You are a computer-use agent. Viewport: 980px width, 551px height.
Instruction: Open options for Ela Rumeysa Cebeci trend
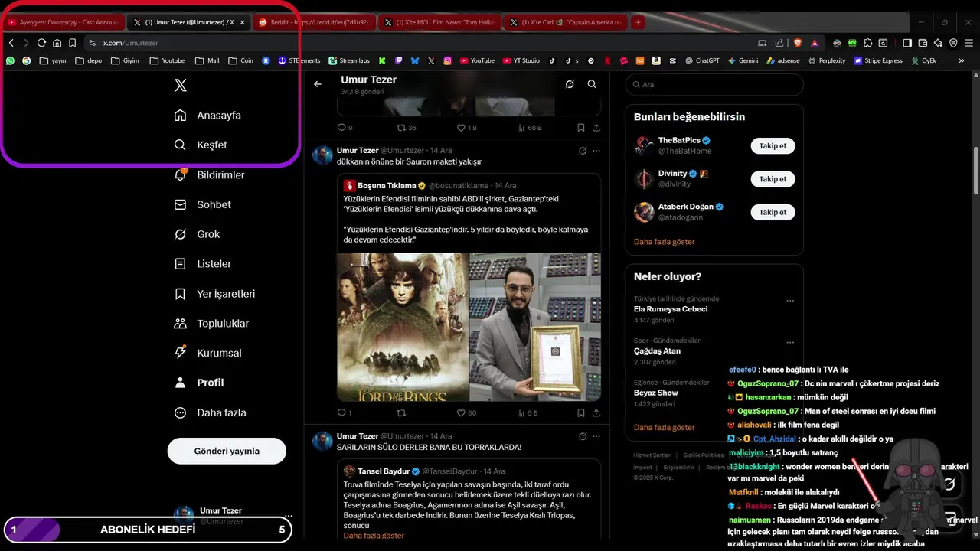tap(790, 301)
